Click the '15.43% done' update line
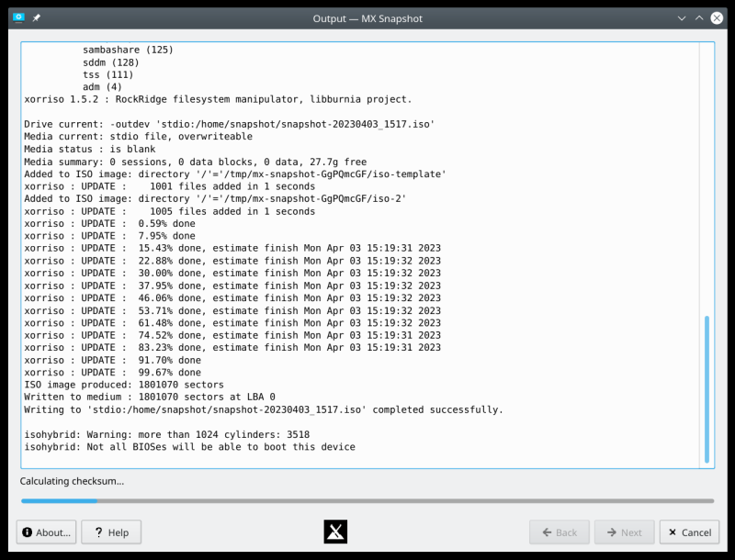Viewport: 735px width, 560px height. [232, 248]
